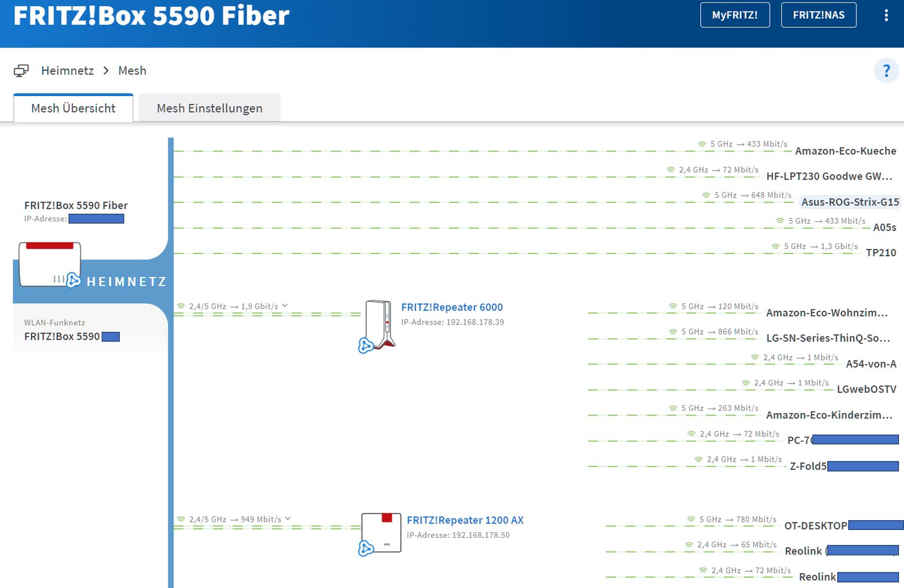This screenshot has width=904, height=588.
Task: Click mesh badge icon on FRITZ!Box image
Action: [73, 280]
